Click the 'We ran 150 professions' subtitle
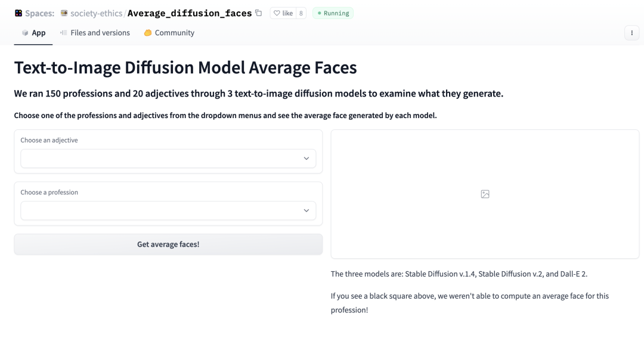 tap(259, 94)
